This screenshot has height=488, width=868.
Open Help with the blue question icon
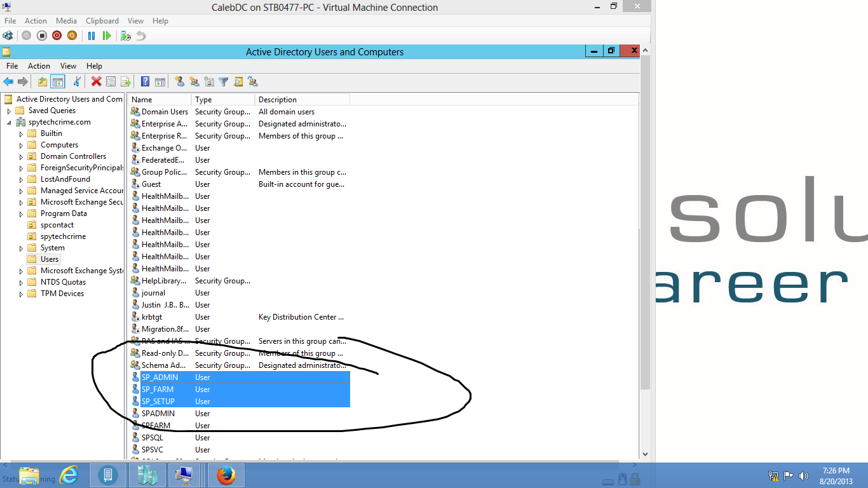click(x=145, y=81)
